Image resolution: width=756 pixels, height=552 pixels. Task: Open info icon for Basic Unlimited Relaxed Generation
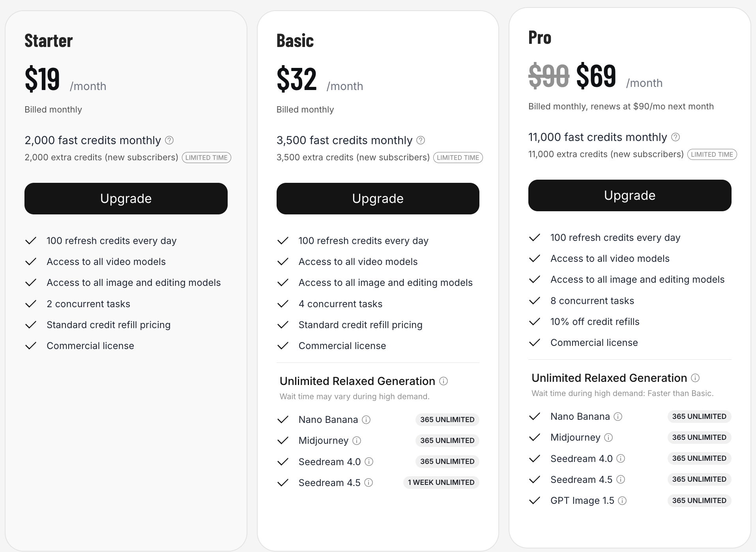pos(443,381)
